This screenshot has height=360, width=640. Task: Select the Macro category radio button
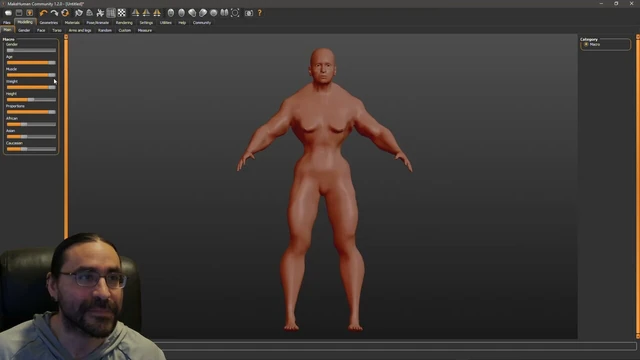pyautogui.click(x=586, y=44)
